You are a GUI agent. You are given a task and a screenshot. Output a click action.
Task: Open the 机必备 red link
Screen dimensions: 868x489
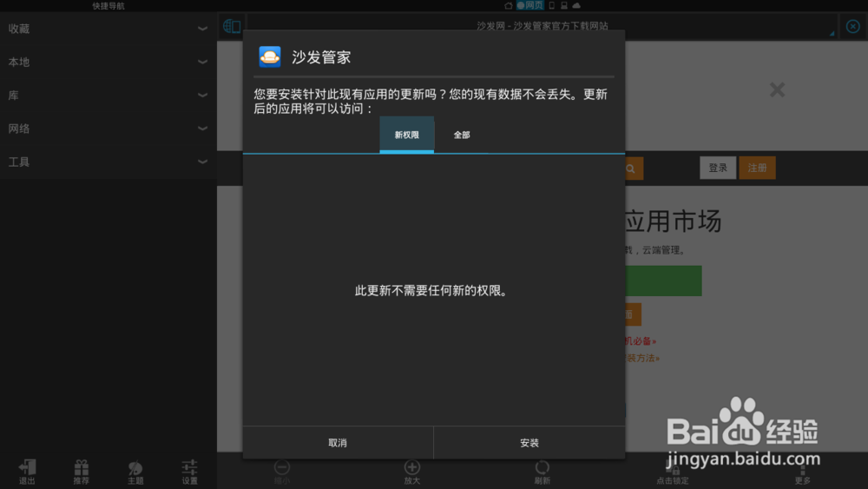click(x=641, y=341)
